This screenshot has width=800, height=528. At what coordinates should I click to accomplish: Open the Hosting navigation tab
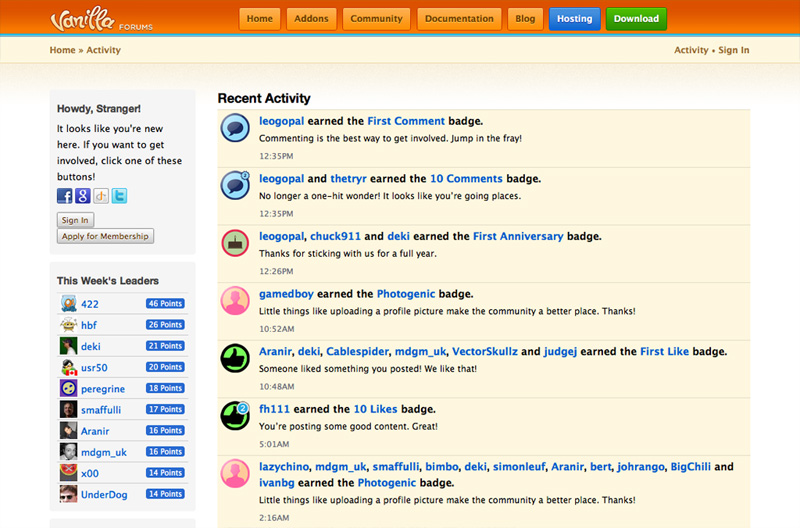575,19
